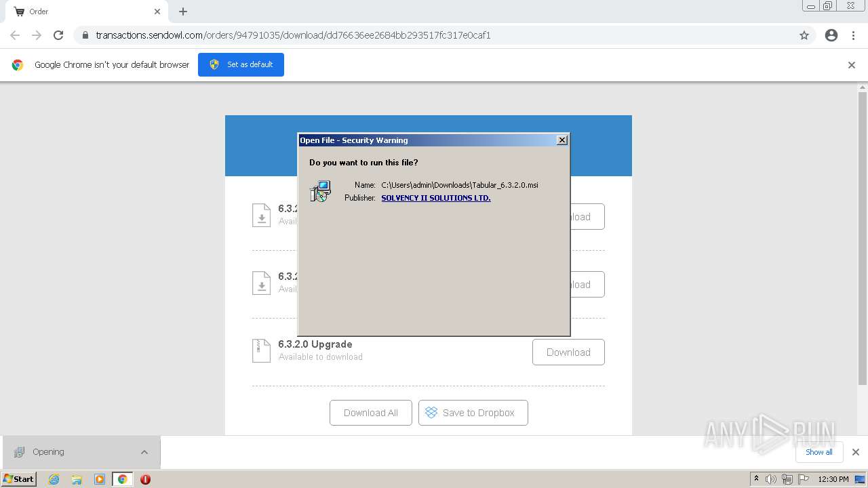Expand the Opening download options chevron
Viewport: 868px width, 488px height.
pos(144,452)
